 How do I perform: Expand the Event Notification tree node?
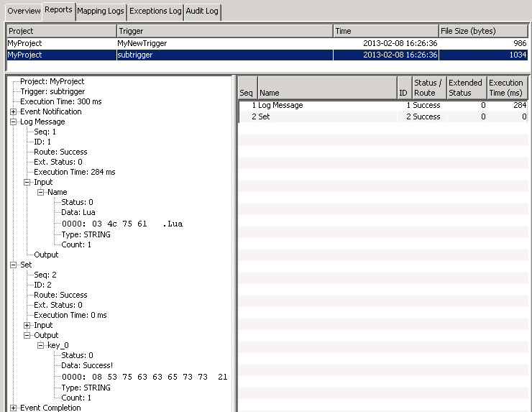[x=14, y=111]
